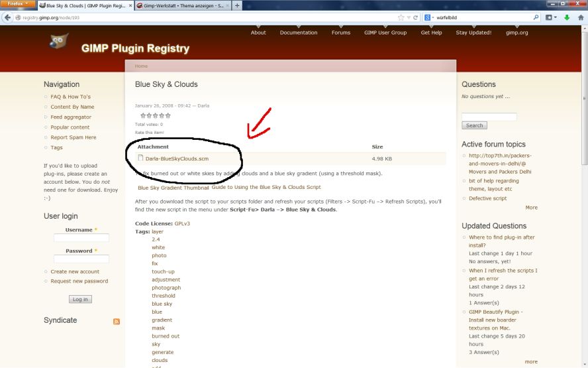
Task: Open Report Spam Here link
Action: (x=73, y=137)
